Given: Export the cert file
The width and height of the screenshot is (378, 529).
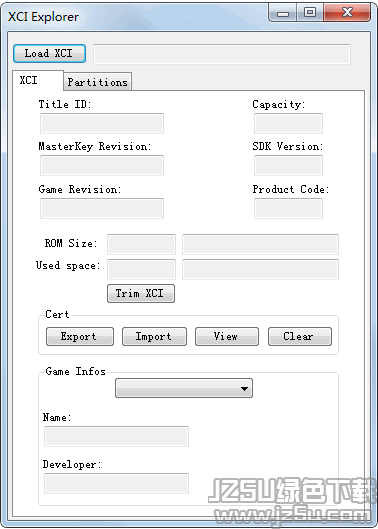Looking at the screenshot, I should click(80, 336).
